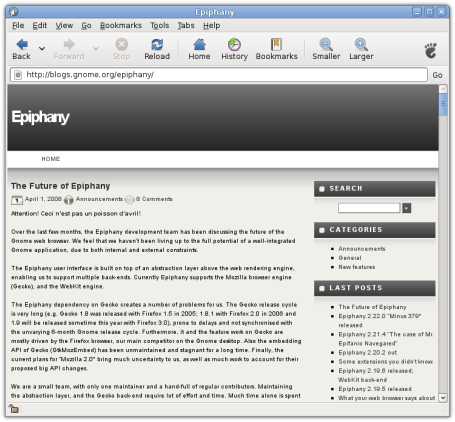This screenshot has height=422, width=455.
Task: Open the Announcements category link
Action: pyautogui.click(x=362, y=249)
